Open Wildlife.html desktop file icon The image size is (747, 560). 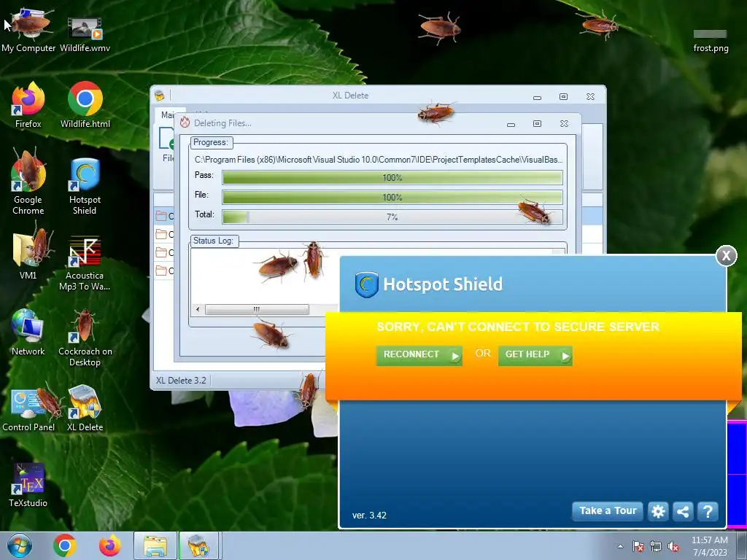pos(85,105)
